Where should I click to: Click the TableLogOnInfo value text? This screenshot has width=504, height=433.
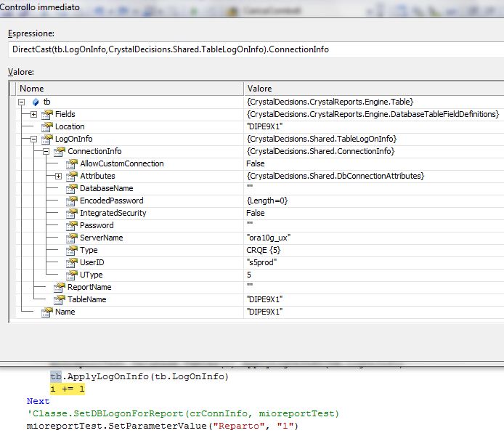pos(322,139)
